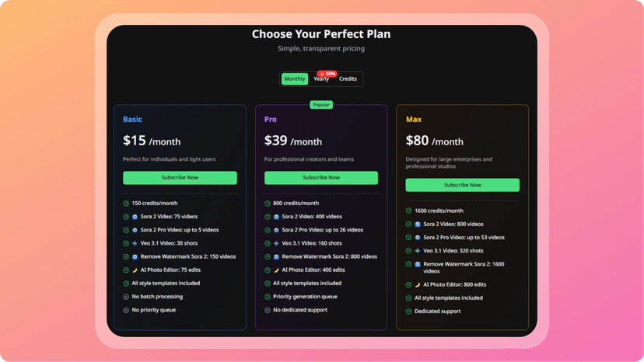Image resolution: width=644 pixels, height=362 pixels.
Task: Click the Sora icon beside Basic's 75 videos
Action: 135,217
